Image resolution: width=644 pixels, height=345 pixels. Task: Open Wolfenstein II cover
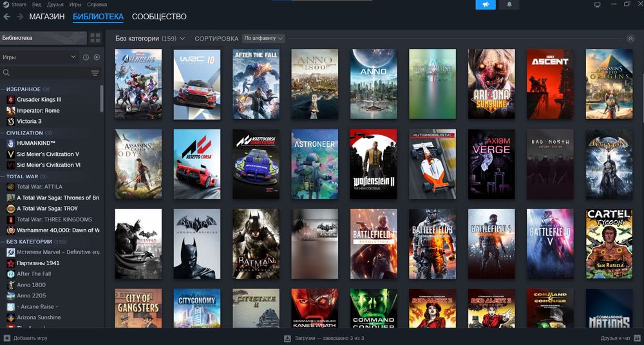(x=374, y=164)
